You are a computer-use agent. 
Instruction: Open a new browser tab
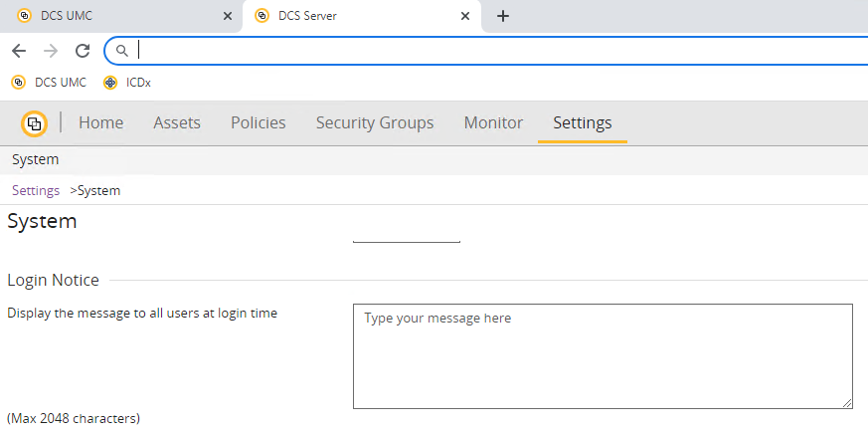503,16
